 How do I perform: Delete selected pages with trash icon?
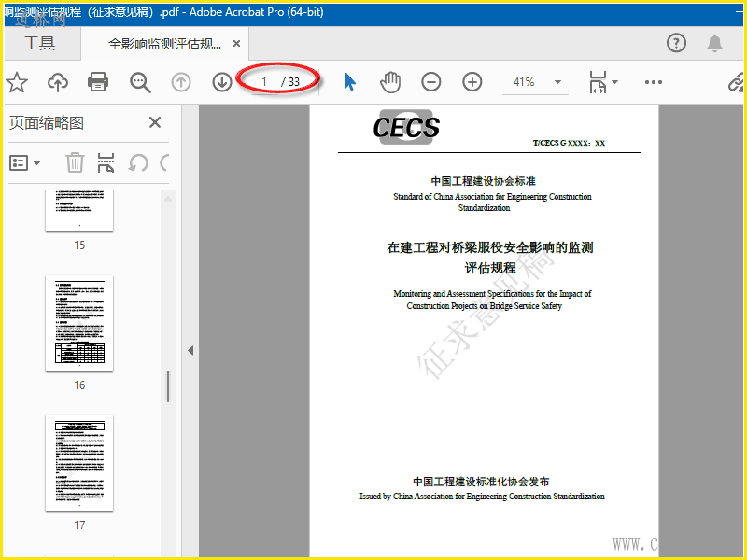coord(75,162)
